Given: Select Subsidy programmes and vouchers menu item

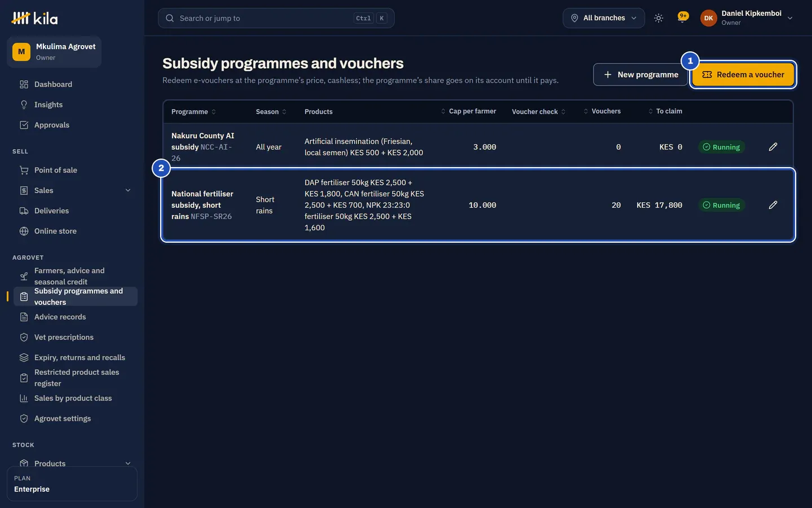Looking at the screenshot, I should (x=76, y=296).
